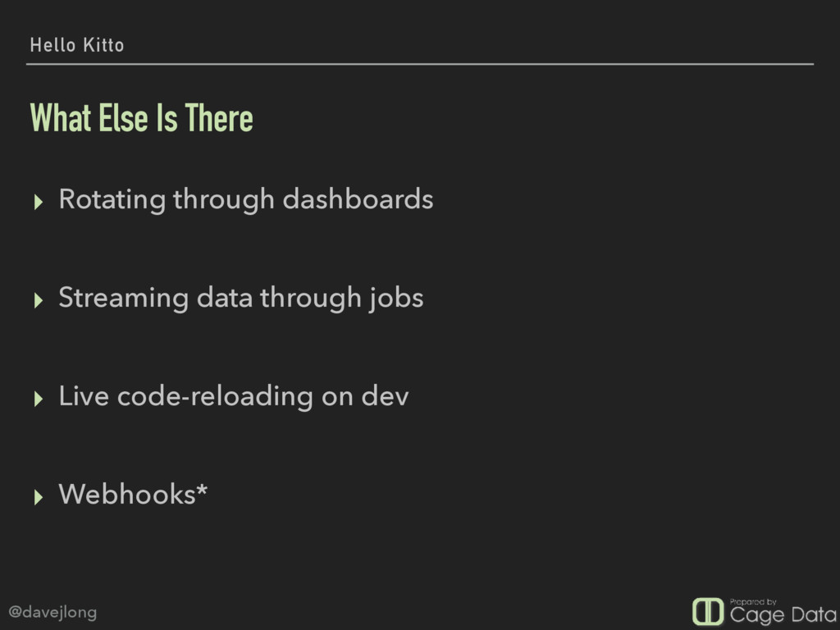The width and height of the screenshot is (840, 630).
Task: Click the Prepared by label
Action: pyautogui.click(x=753, y=601)
